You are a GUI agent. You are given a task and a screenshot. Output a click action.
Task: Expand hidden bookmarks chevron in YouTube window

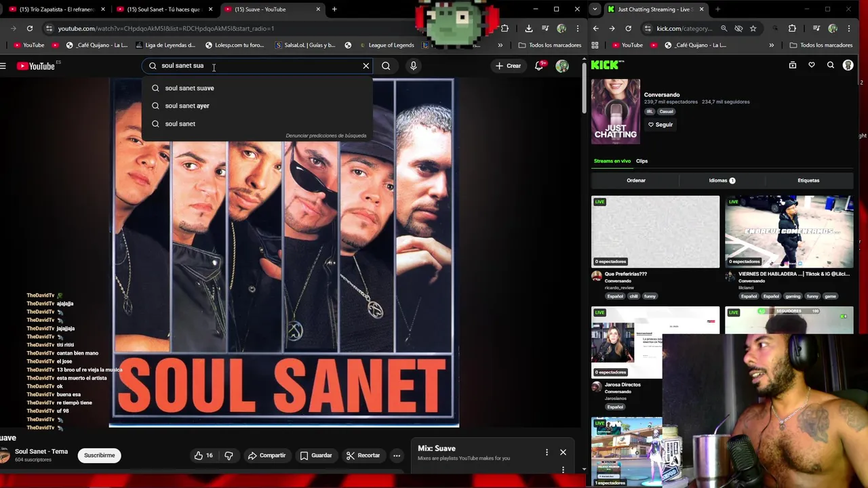pyautogui.click(x=500, y=45)
